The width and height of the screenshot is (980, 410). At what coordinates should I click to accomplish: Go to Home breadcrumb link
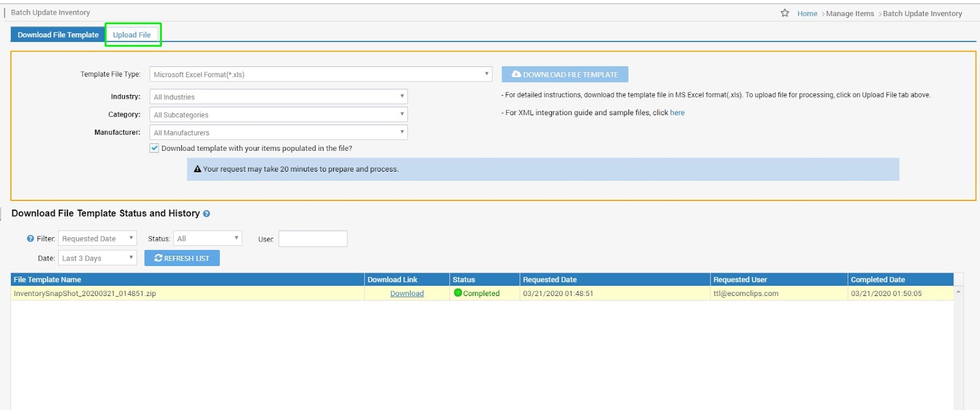coord(807,13)
